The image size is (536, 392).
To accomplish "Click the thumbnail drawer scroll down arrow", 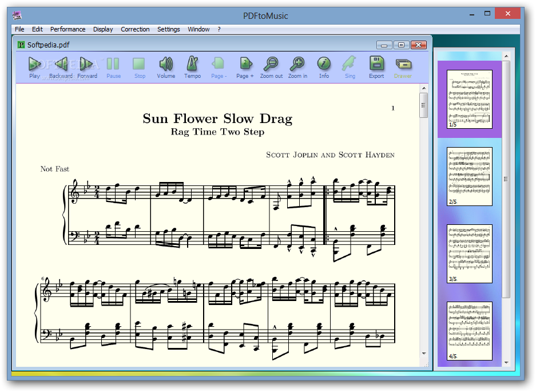I will [x=506, y=363].
